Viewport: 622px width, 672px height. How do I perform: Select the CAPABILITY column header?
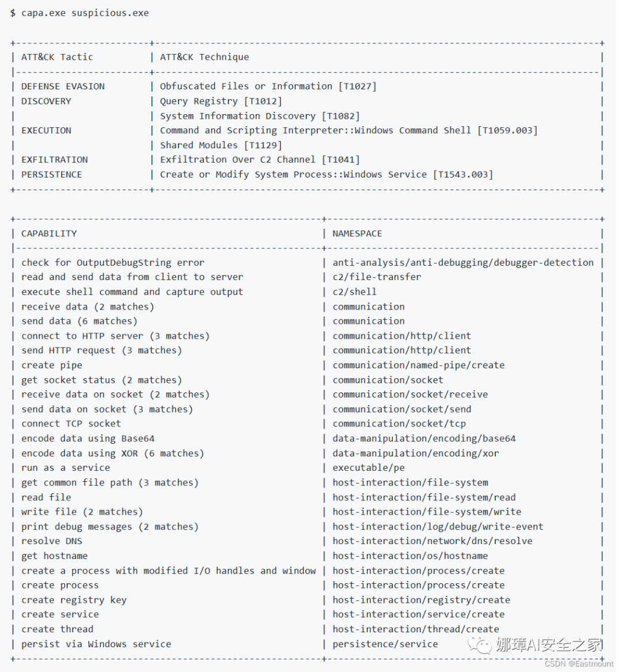click(x=50, y=233)
